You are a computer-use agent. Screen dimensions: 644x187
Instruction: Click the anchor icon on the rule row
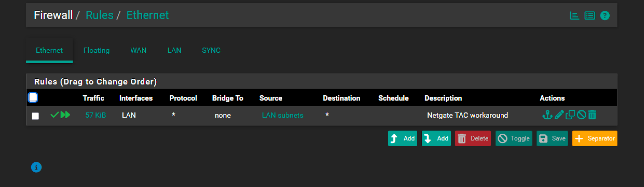(547, 115)
